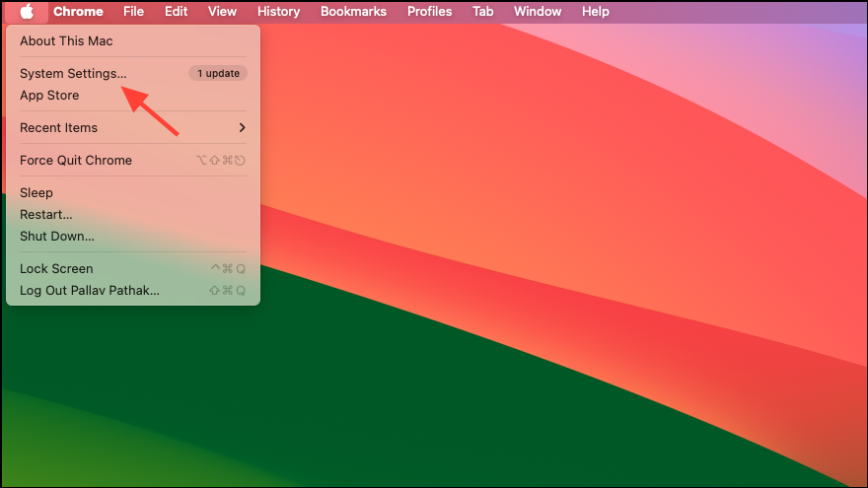Open the Chrome application menu
Image resolution: width=868 pixels, height=488 pixels.
click(x=78, y=11)
